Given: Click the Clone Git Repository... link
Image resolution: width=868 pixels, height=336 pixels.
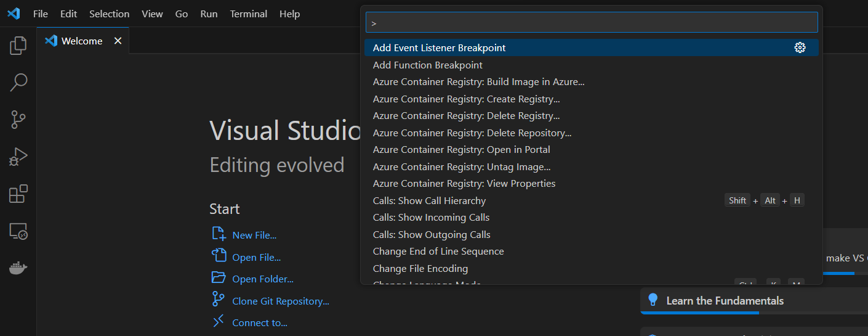Looking at the screenshot, I should [280, 301].
